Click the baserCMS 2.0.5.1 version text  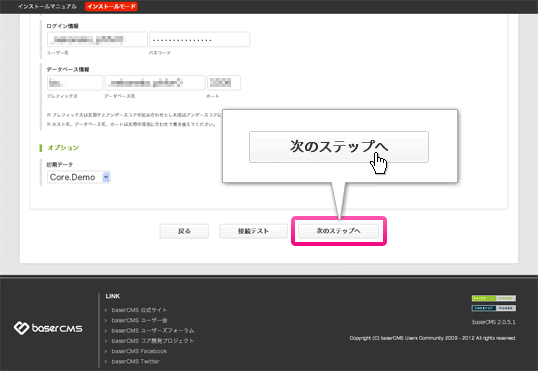click(x=494, y=322)
